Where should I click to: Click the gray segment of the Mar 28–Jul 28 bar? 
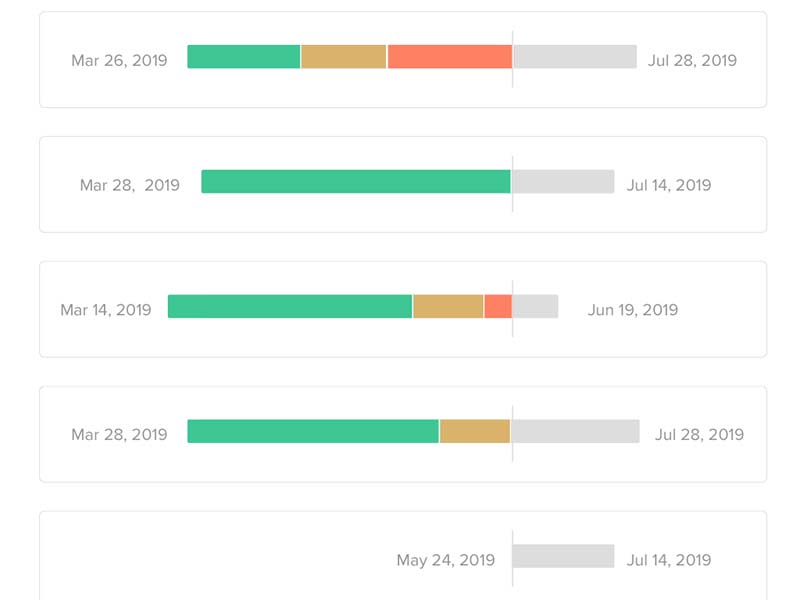576,431
